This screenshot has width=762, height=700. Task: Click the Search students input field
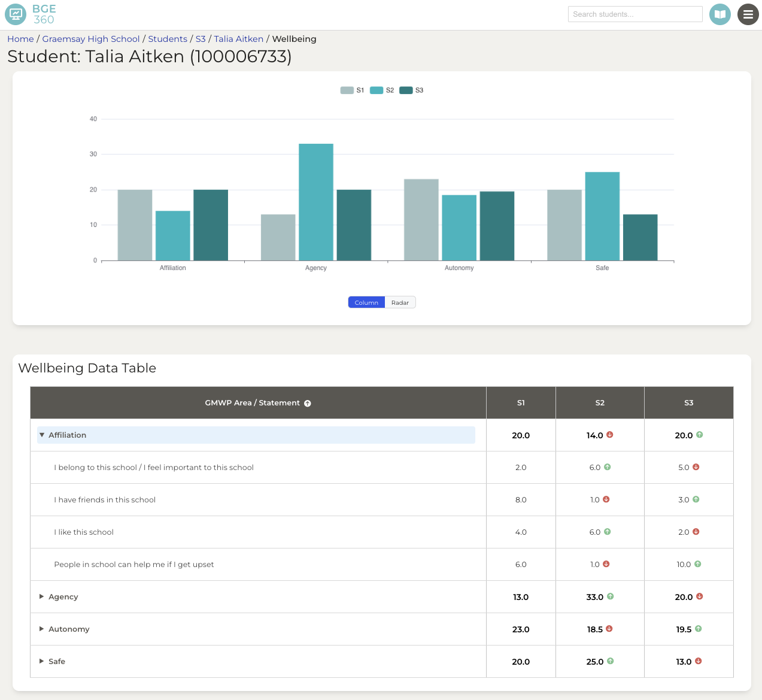[x=635, y=14]
